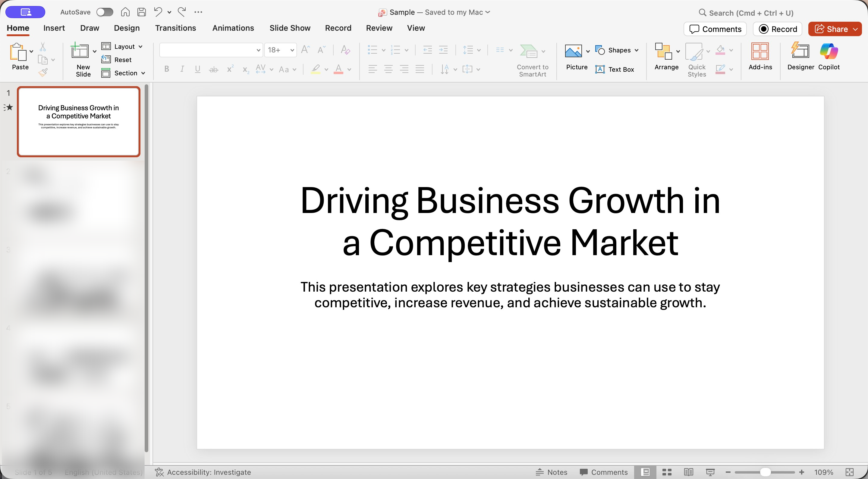868x479 pixels.
Task: Open the Design tab
Action: pyautogui.click(x=127, y=28)
